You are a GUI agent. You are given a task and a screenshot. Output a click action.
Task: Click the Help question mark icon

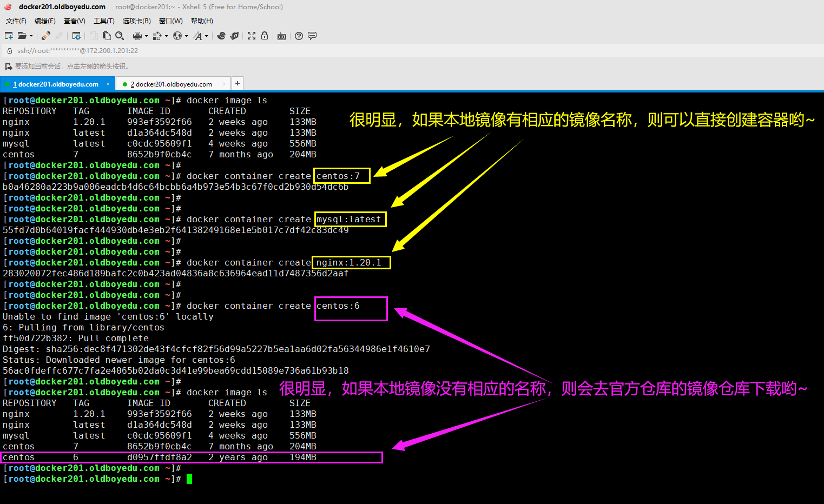tap(299, 36)
